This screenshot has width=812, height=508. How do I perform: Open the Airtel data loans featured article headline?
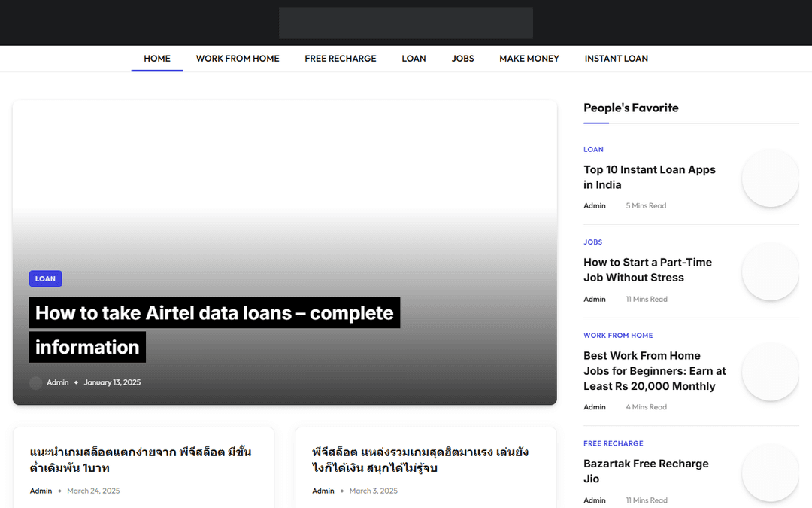[214, 330]
